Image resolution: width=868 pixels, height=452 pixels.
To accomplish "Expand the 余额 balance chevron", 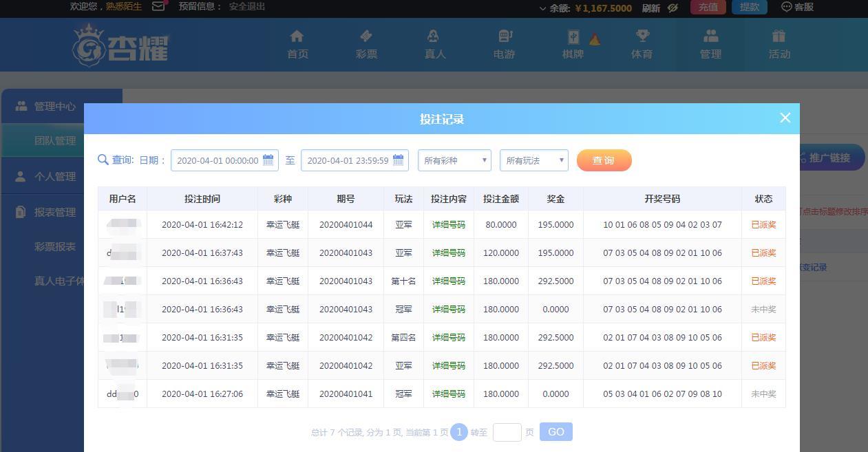I will point(542,8).
